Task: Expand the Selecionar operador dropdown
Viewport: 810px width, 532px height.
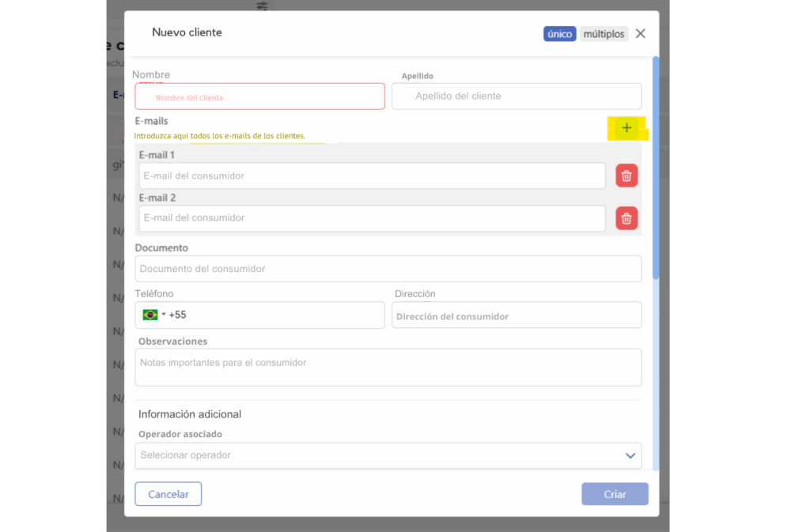Action: (x=630, y=455)
